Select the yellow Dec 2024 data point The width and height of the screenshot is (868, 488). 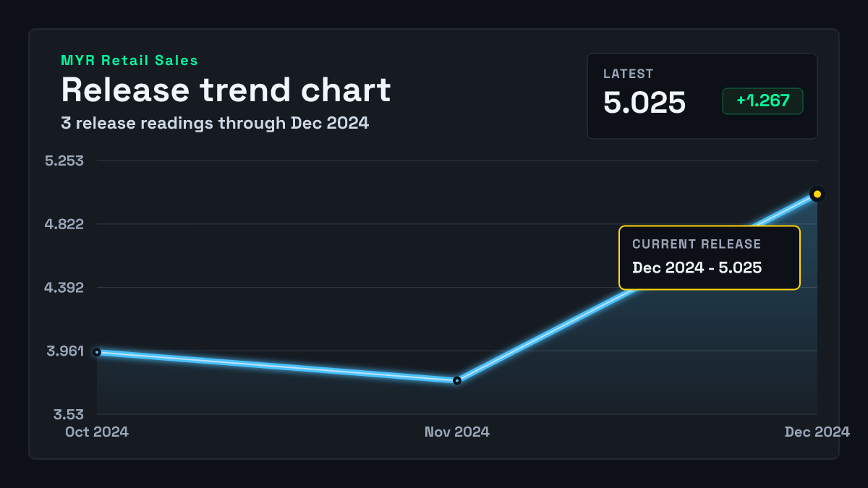tap(817, 194)
